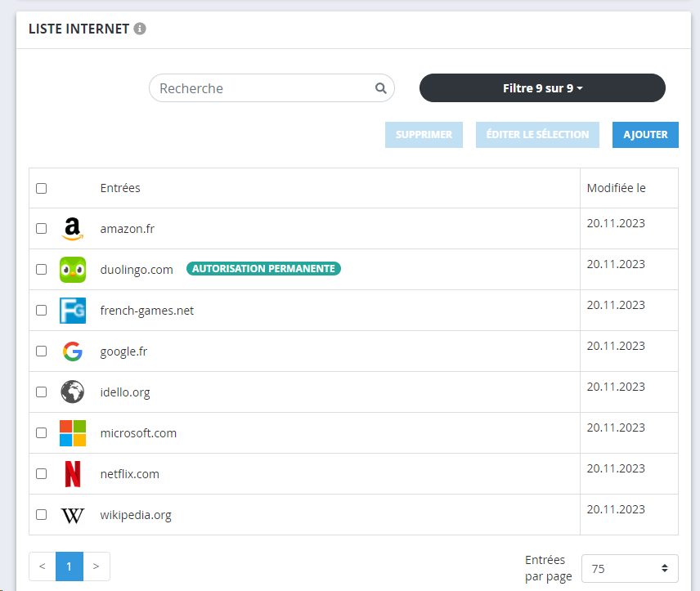This screenshot has width=700, height=591.
Task: Open the info tooltip beside LISTE INTERNET
Action: tap(139, 27)
